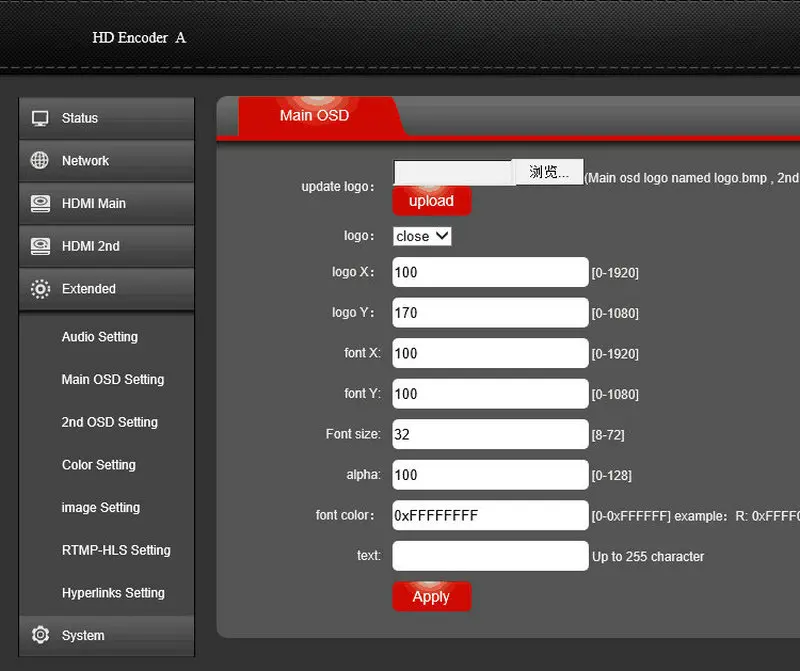Open the logo close dropdown
800x671 pixels.
(422, 236)
